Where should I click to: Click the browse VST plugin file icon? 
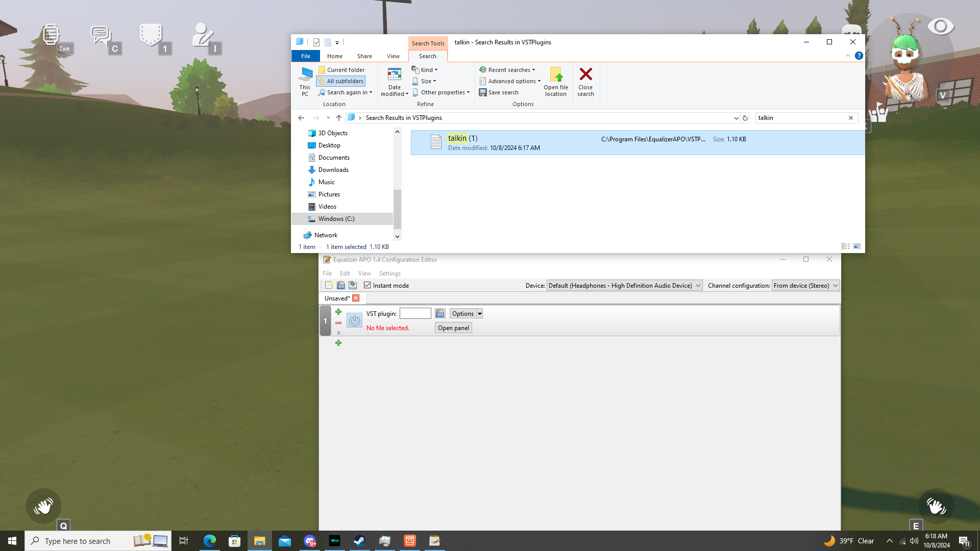pyautogui.click(x=440, y=313)
